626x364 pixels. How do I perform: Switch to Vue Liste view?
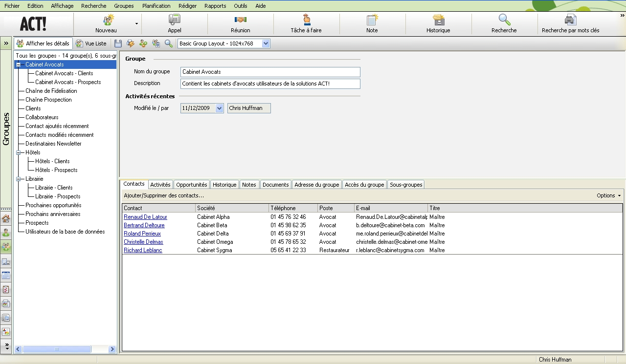tap(91, 43)
